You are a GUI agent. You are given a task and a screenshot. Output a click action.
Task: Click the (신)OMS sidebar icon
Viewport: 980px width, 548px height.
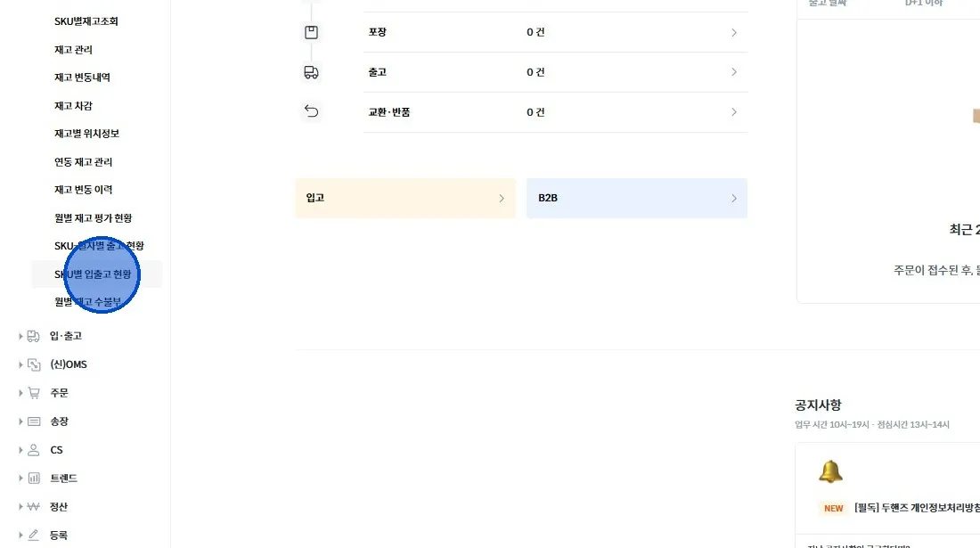pos(34,364)
